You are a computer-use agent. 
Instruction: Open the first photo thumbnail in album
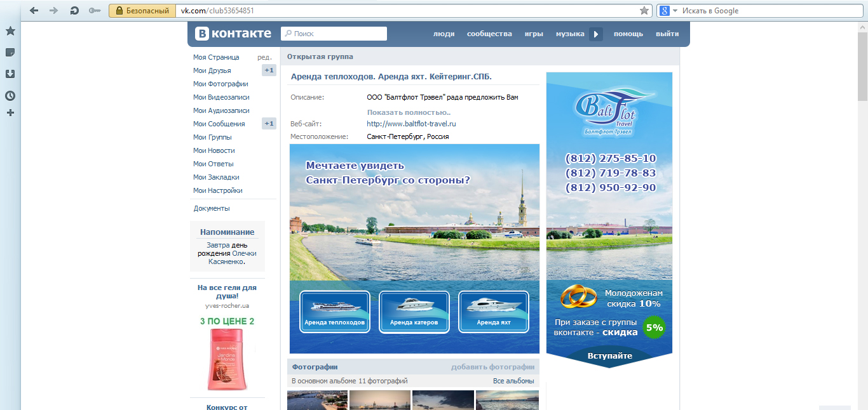[317, 400]
